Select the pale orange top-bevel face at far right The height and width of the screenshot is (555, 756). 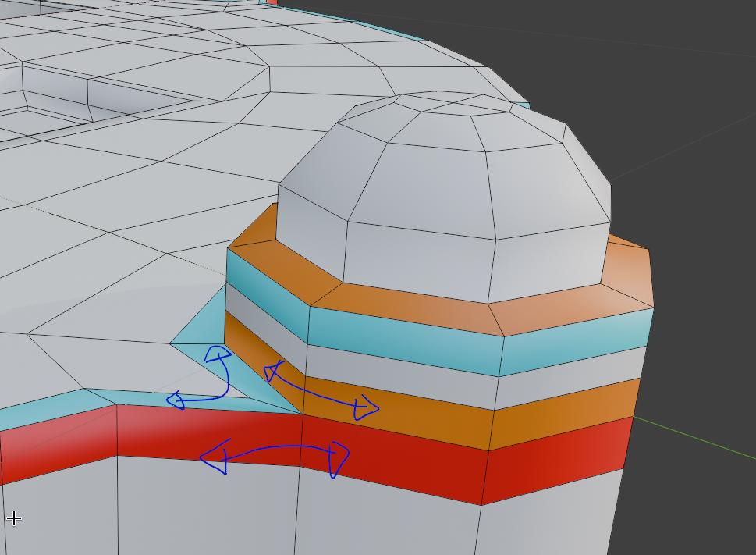pyautogui.click(x=626, y=272)
